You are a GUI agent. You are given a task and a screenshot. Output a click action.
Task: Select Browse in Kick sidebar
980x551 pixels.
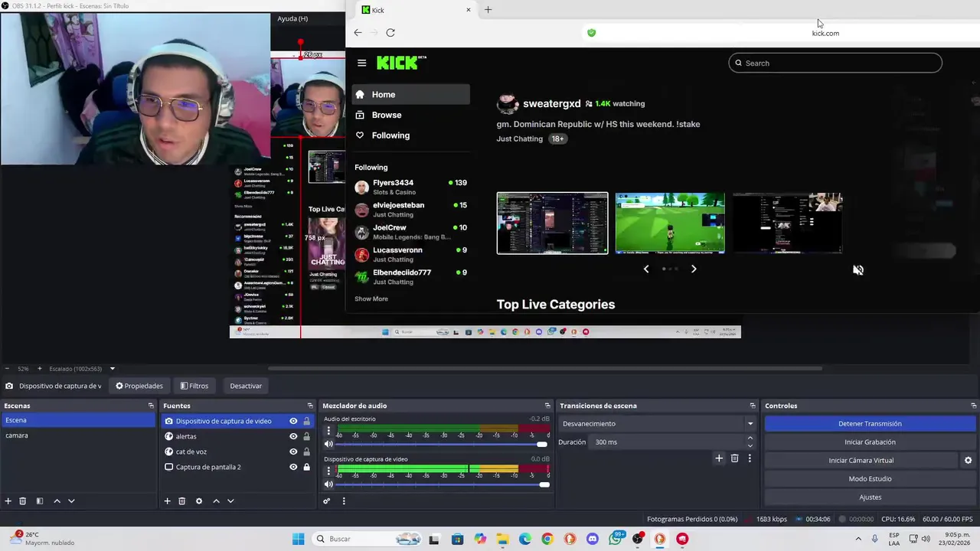pos(410,115)
